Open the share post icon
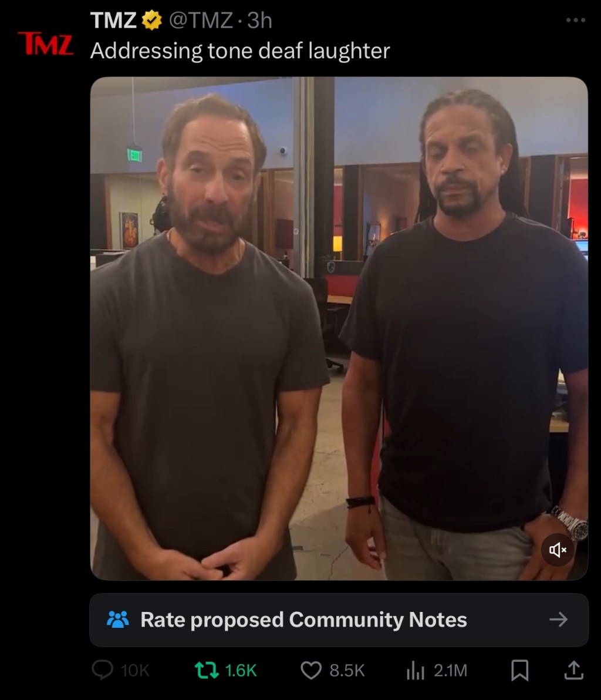 coord(574,670)
